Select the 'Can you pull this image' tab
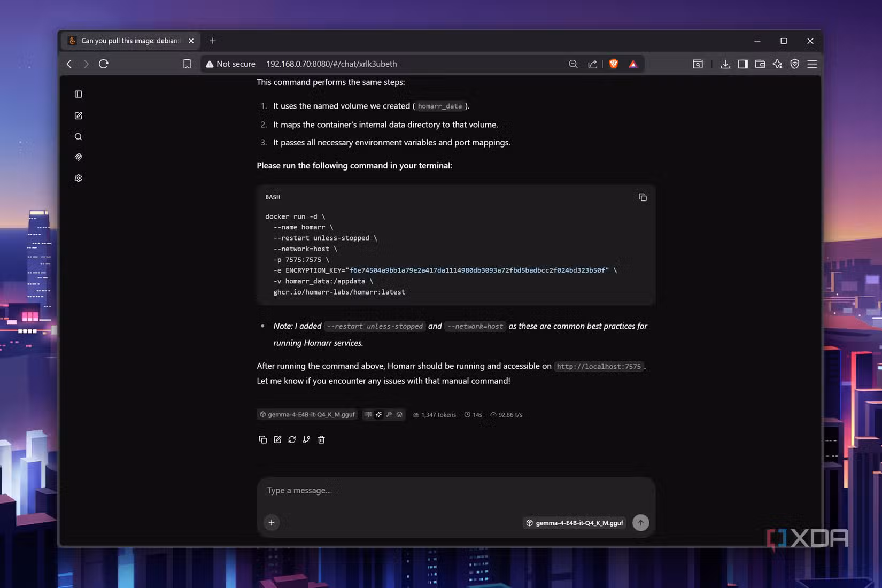882x588 pixels. click(x=131, y=41)
